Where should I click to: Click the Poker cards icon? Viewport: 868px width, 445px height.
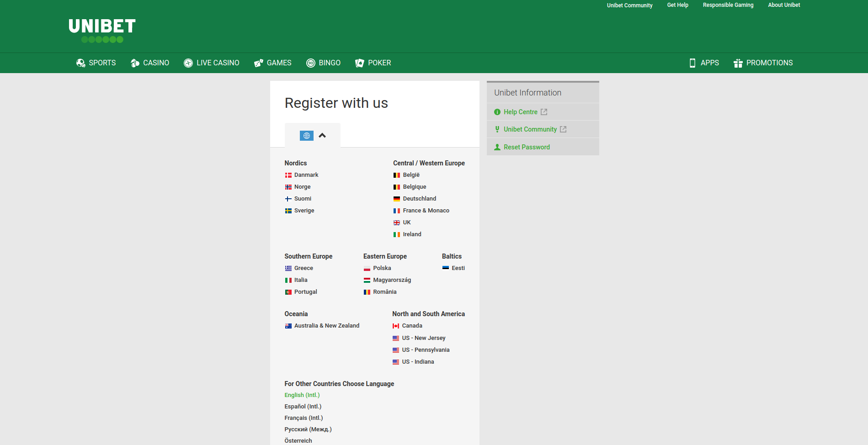(360, 63)
